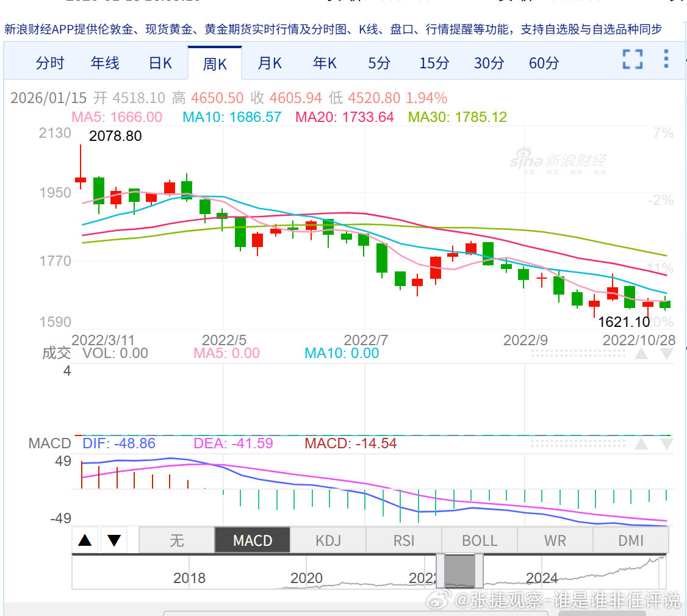Switch indicator to KDJ
Screen dimensions: 687x616
tap(328, 540)
